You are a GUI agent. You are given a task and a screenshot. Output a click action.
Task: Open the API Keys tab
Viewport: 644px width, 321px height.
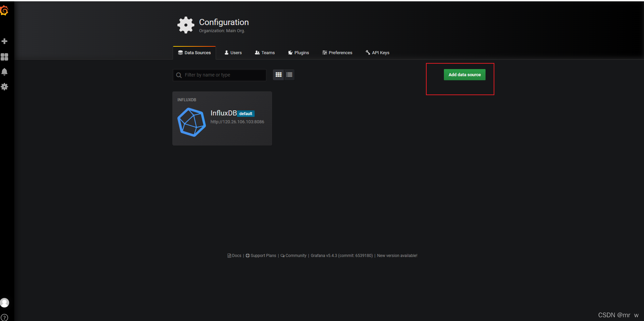click(x=378, y=53)
